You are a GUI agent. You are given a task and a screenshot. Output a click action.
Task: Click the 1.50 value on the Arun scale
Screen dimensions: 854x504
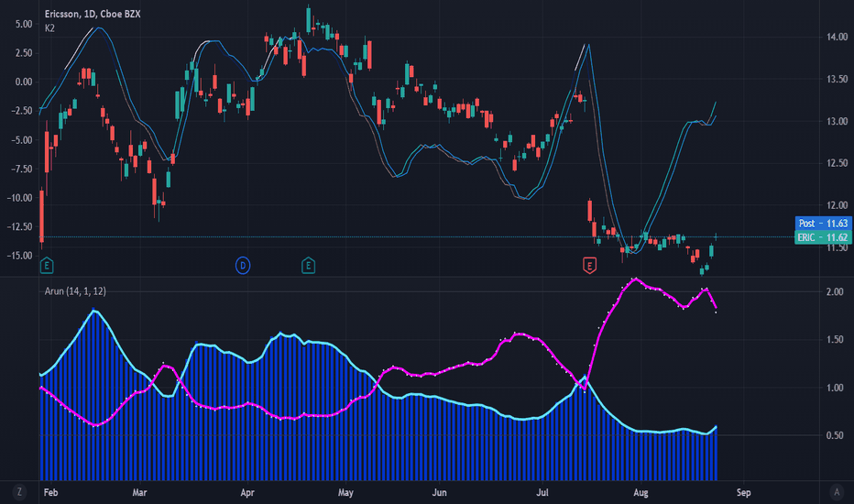pyautogui.click(x=835, y=339)
